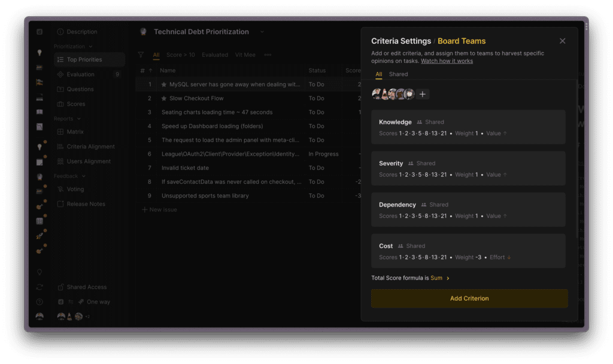Screen dimensions: 613x364
Task: Open the Evaluation view in sidebar
Action: pyautogui.click(x=80, y=74)
